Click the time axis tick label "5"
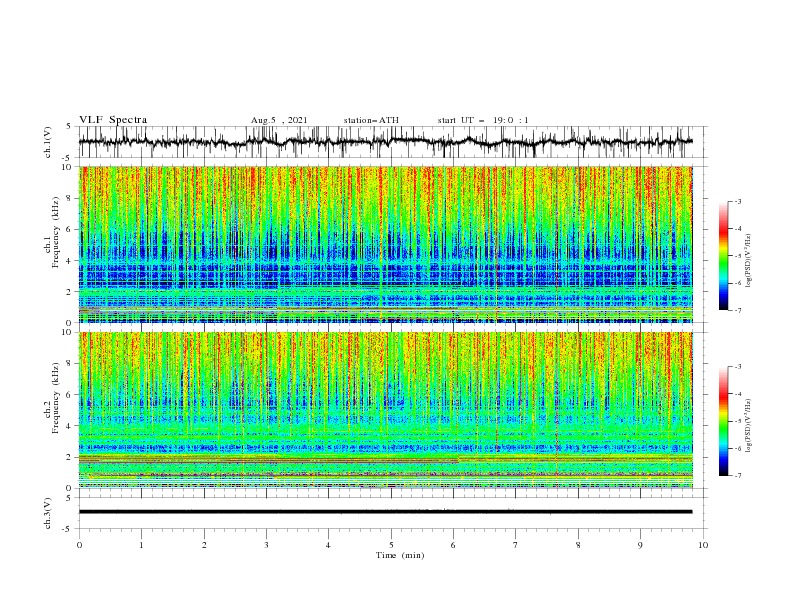Image resolution: width=792 pixels, height=612 pixels. click(x=391, y=545)
